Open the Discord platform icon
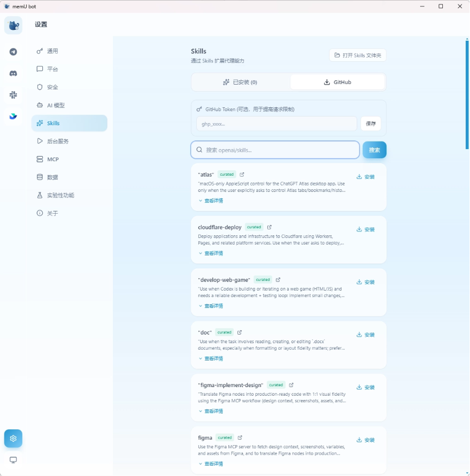The width and height of the screenshot is (470, 476). [x=13, y=74]
